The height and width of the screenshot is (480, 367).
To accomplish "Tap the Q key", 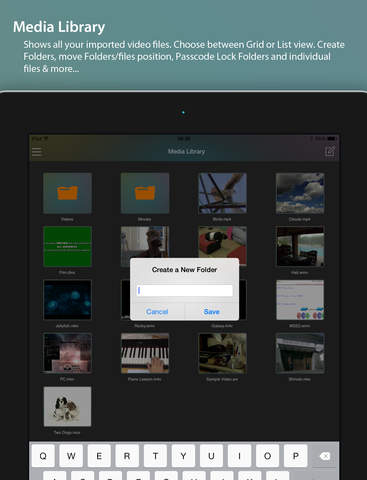I will click(43, 456).
